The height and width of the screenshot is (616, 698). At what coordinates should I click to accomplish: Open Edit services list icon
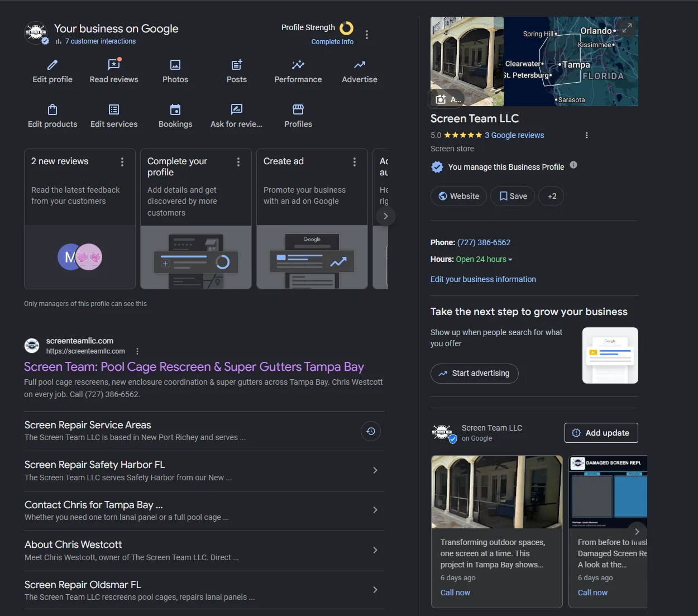tap(114, 109)
